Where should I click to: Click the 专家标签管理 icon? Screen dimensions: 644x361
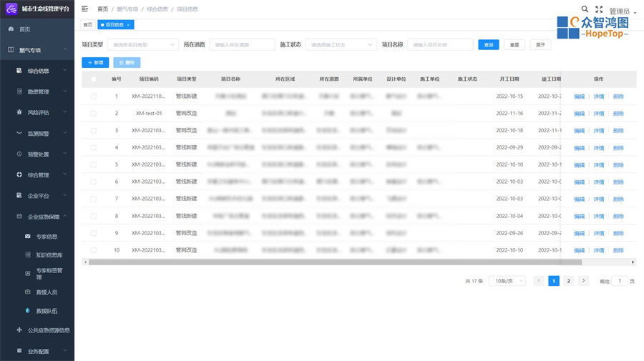point(27,273)
